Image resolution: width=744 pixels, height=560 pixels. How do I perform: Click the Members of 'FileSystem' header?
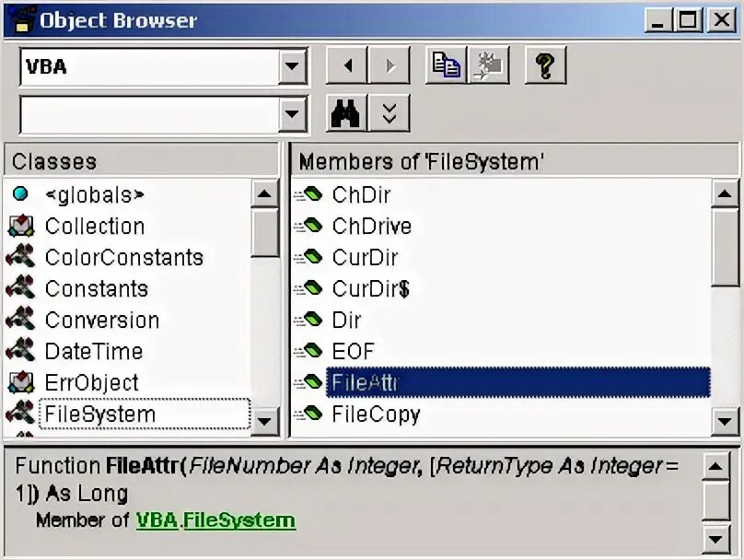[x=515, y=161]
